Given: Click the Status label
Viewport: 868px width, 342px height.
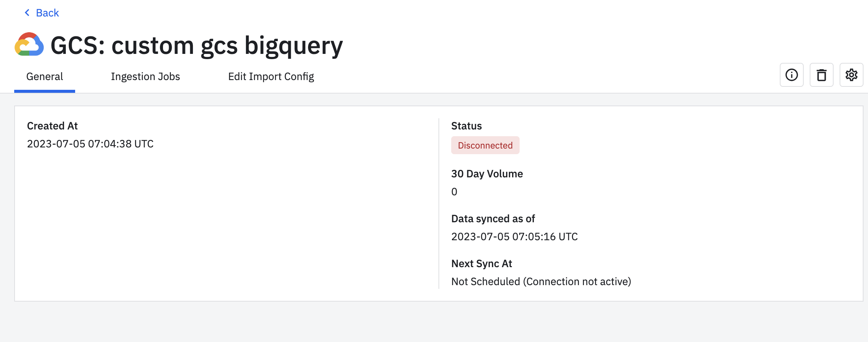Looking at the screenshot, I should coord(466,126).
